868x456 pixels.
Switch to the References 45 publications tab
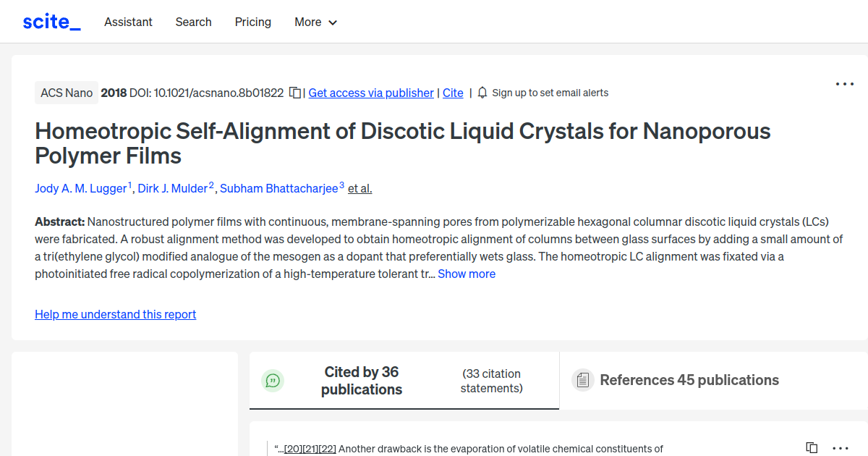pos(688,379)
